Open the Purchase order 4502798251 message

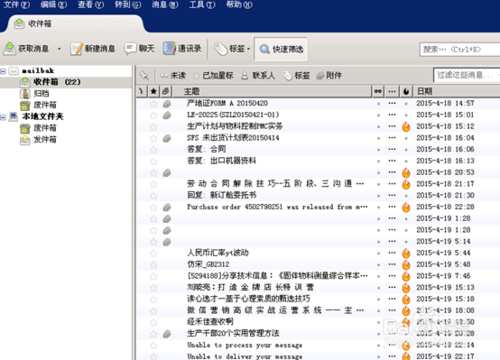pyautogui.click(x=277, y=207)
